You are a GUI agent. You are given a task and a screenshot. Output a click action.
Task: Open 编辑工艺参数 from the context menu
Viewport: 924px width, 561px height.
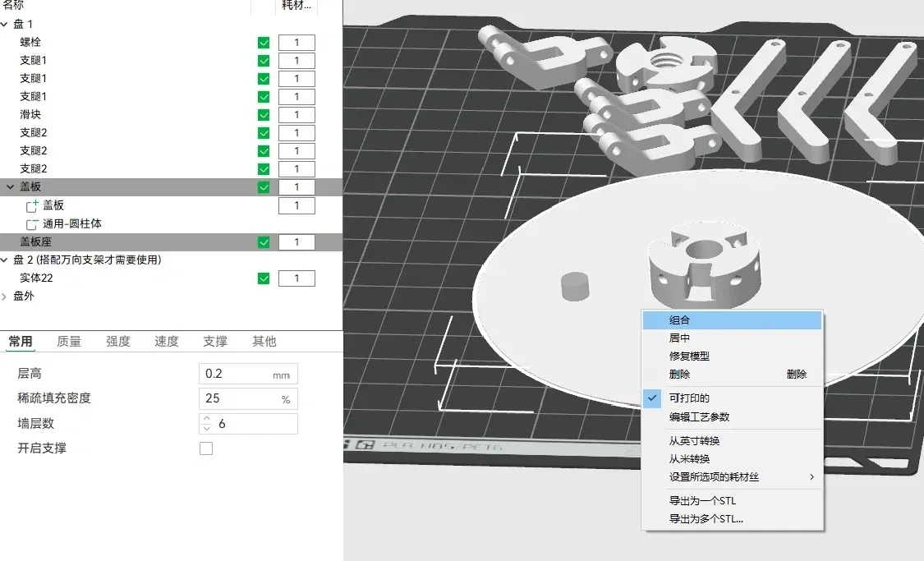[732, 416]
